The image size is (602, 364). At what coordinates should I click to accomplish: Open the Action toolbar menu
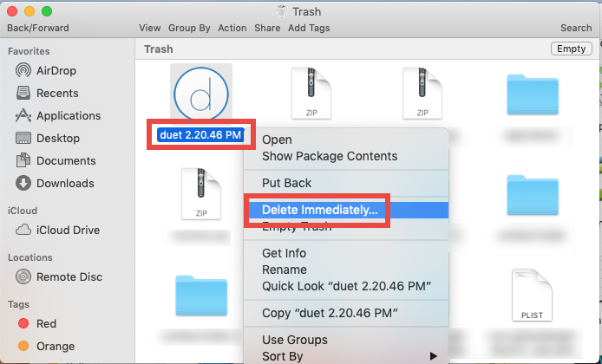pos(232,28)
